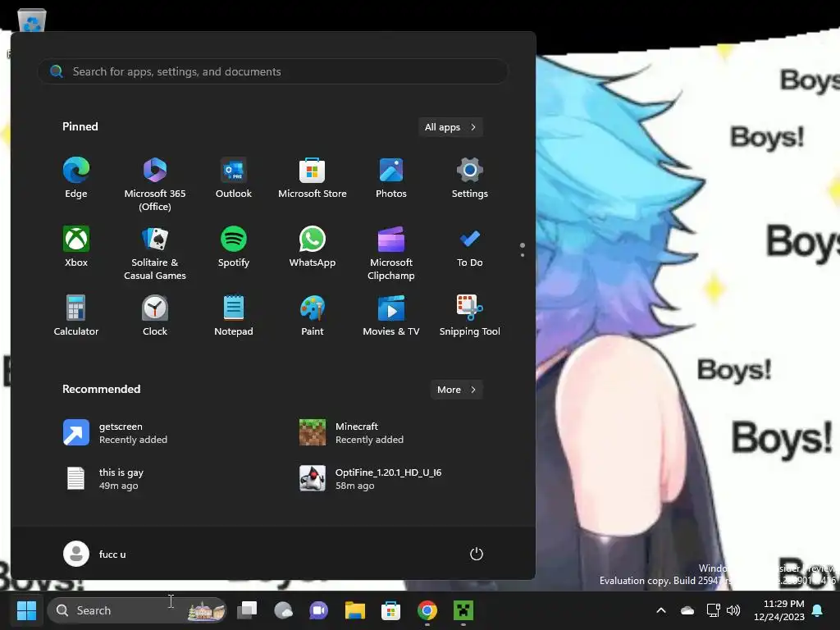The height and width of the screenshot is (630, 840).
Task: Open the Microsoft Store pinned app
Action: click(313, 178)
